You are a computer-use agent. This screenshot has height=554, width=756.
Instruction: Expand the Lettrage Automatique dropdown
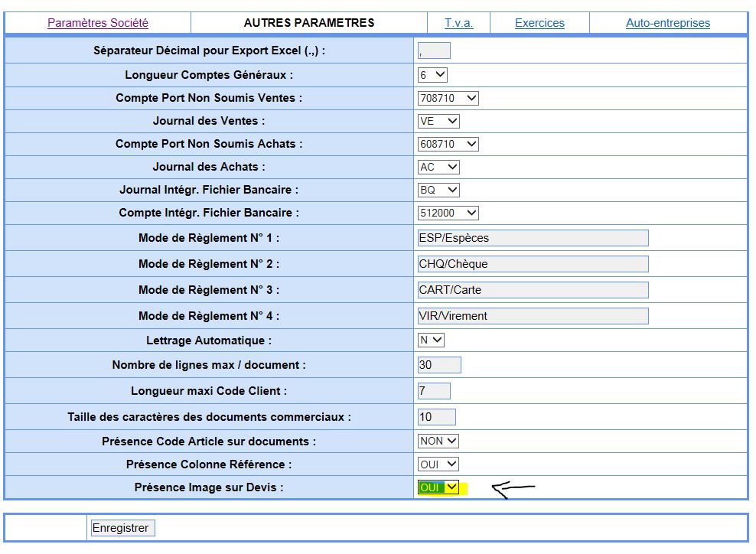pyautogui.click(x=431, y=340)
